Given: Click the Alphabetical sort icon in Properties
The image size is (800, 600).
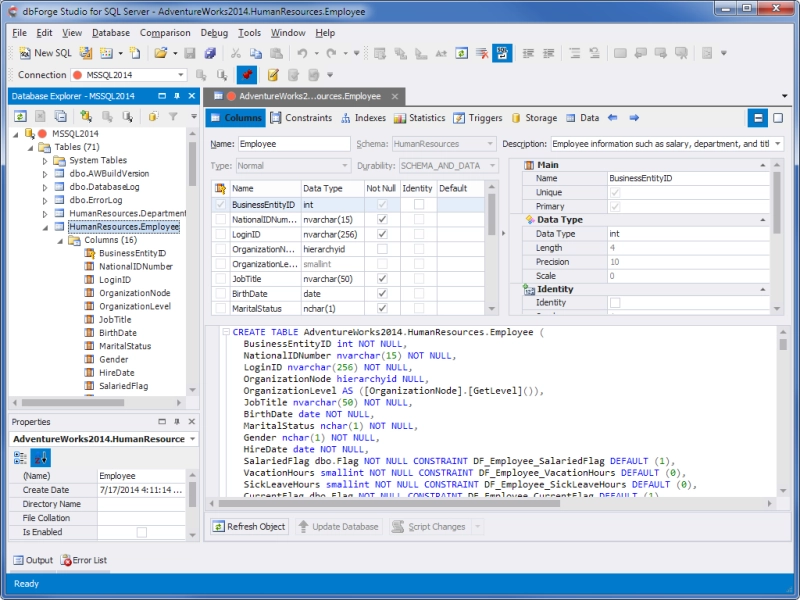Looking at the screenshot, I should click(41, 458).
